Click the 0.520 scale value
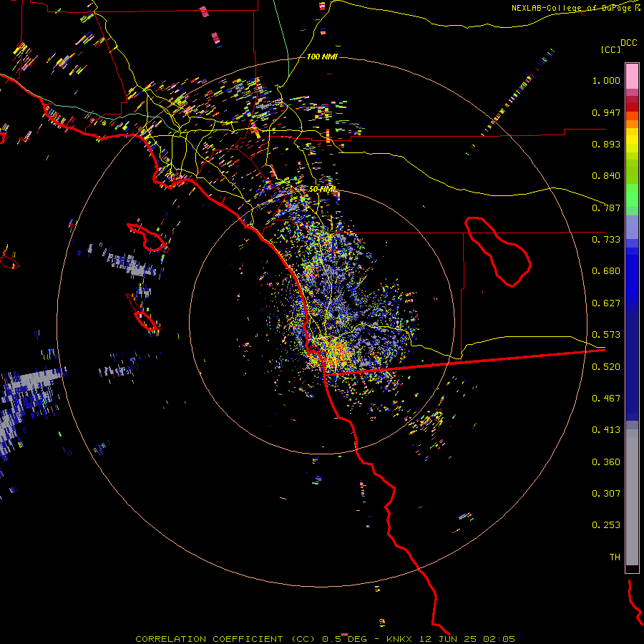Screen dimensions: 644x644 point(606,367)
